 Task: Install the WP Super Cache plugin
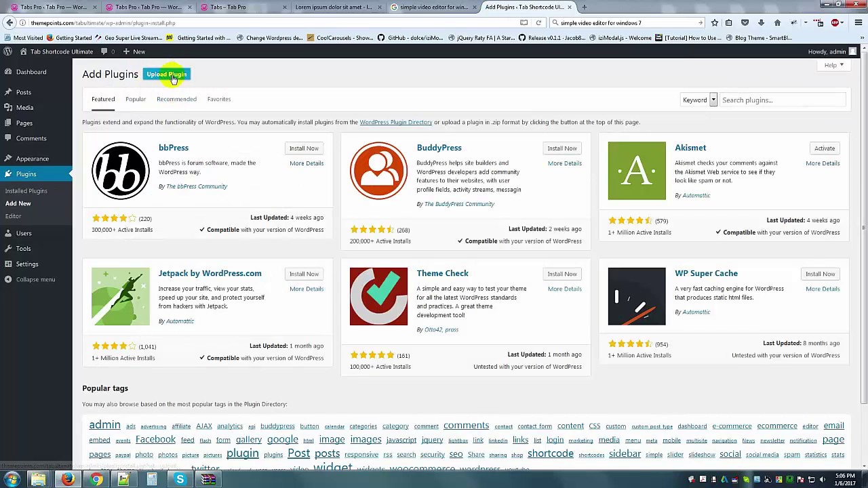coord(821,274)
